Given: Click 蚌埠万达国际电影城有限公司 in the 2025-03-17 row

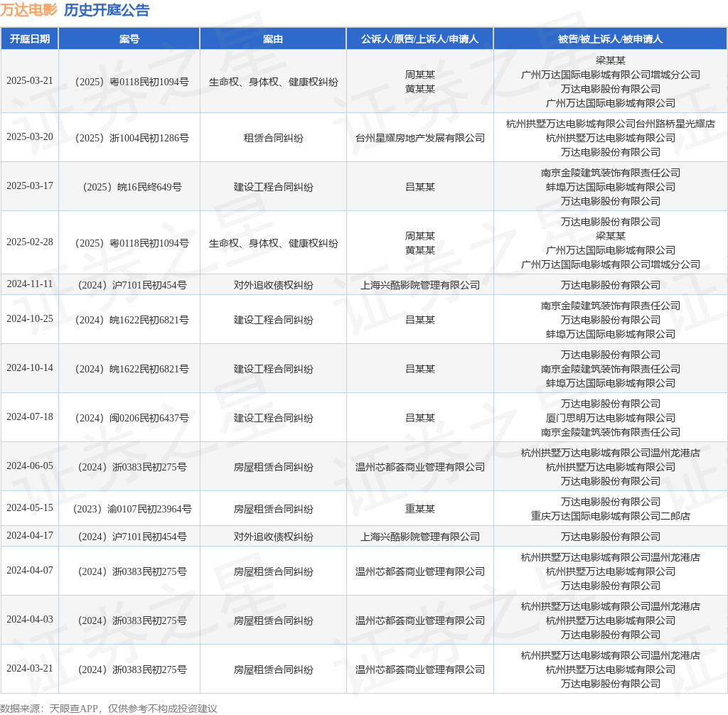Looking at the screenshot, I should pos(610,187).
